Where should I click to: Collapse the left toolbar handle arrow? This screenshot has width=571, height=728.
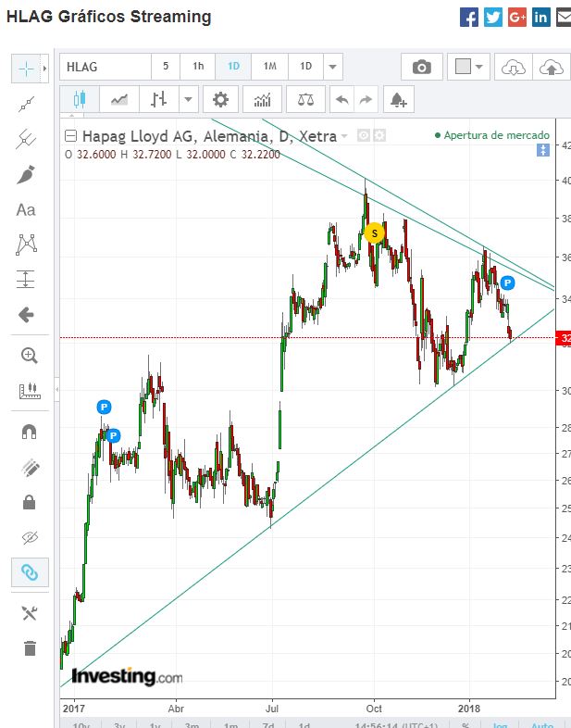coord(57,390)
